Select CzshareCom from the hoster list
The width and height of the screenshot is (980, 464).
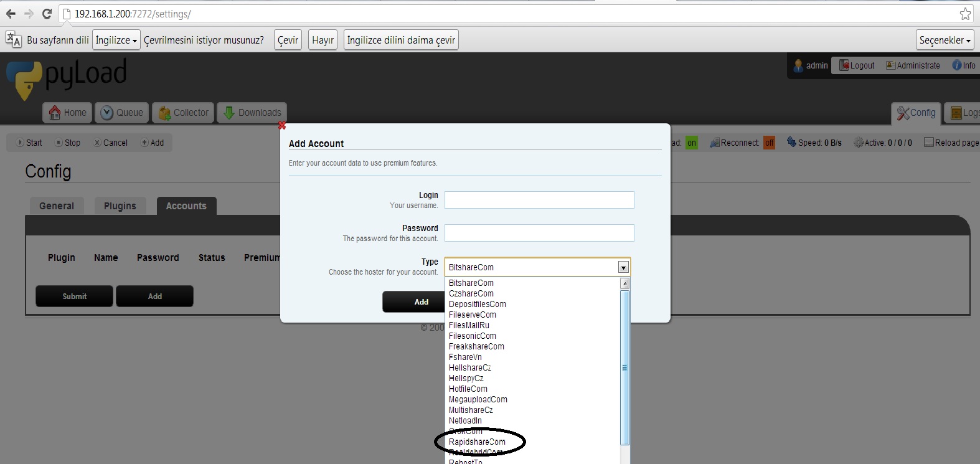[533, 293]
